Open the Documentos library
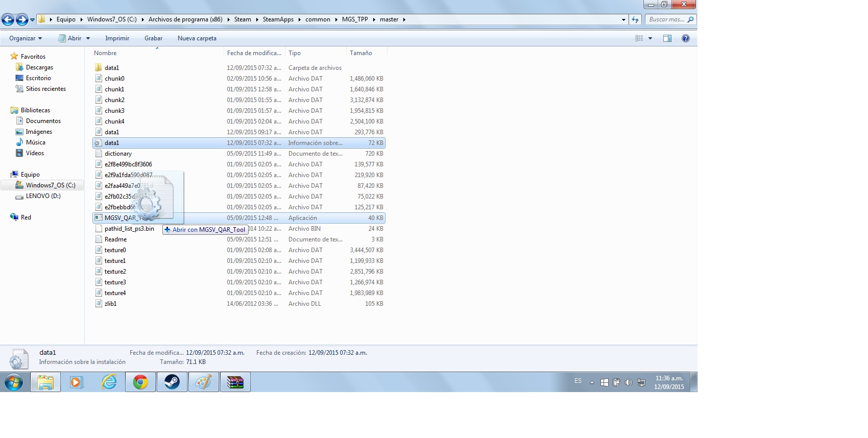Screen dimensions: 868x438 [x=43, y=121]
